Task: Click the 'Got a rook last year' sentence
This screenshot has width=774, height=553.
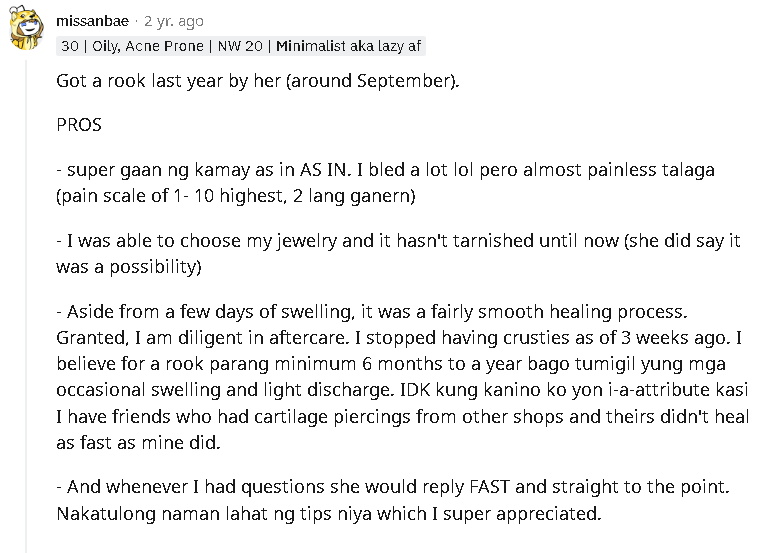Action: click(x=258, y=80)
